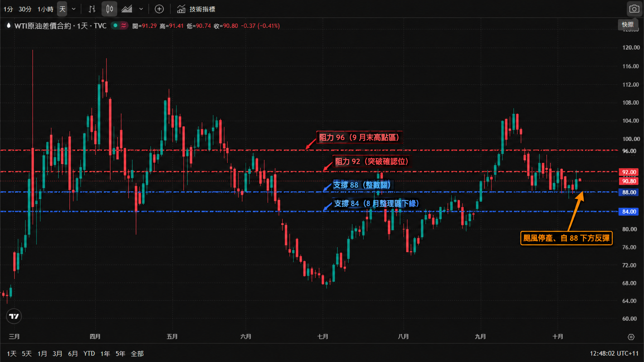Select the 颶風停產 orange annotation box
The height and width of the screenshot is (362, 644).
coord(566,238)
